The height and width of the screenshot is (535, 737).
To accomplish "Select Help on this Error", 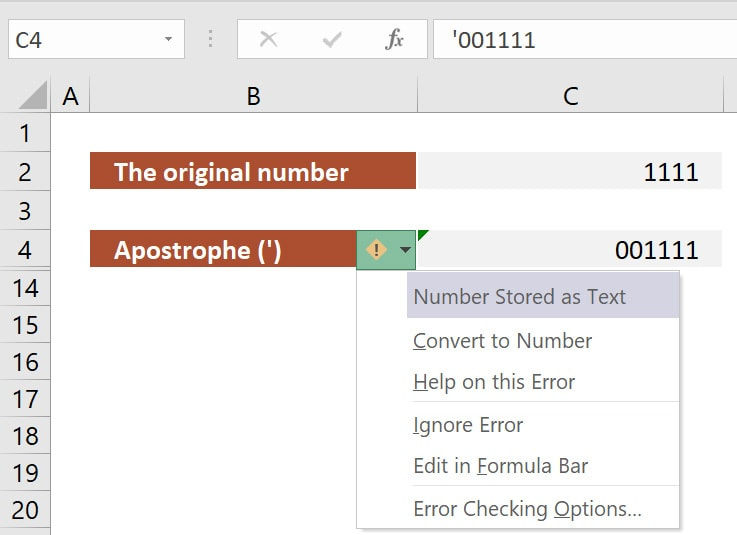I will pos(494,382).
